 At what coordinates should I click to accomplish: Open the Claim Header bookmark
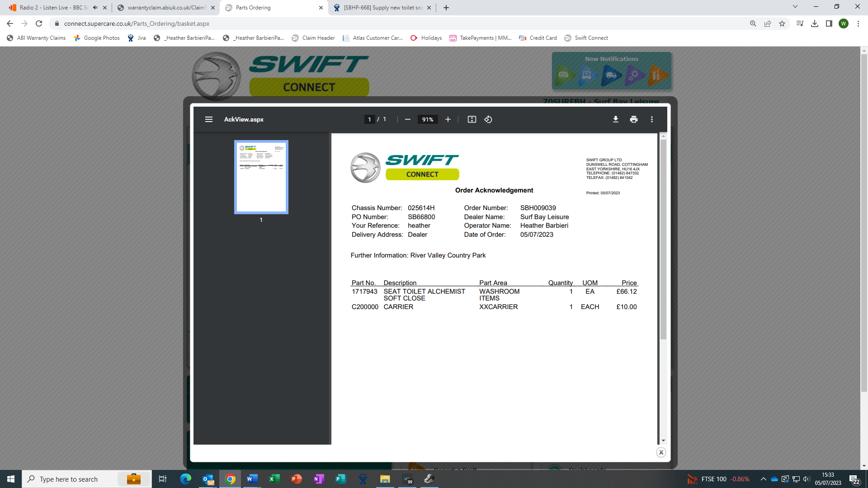[313, 38]
